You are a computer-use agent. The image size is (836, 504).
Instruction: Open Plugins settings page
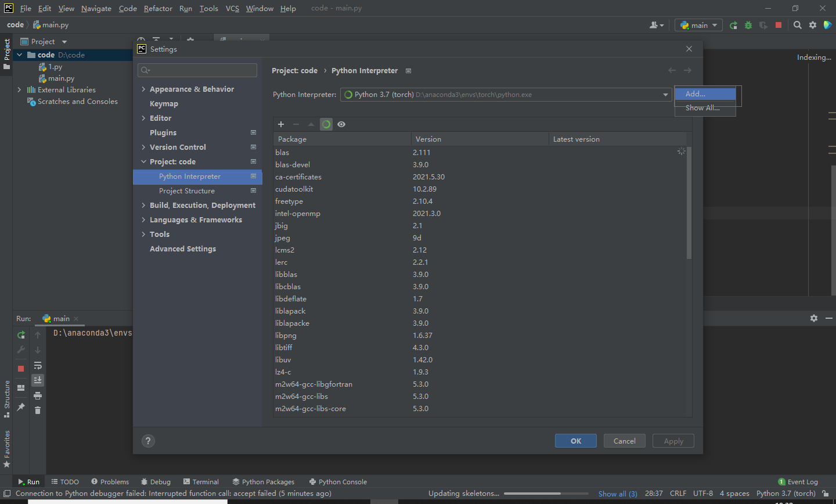[163, 133]
